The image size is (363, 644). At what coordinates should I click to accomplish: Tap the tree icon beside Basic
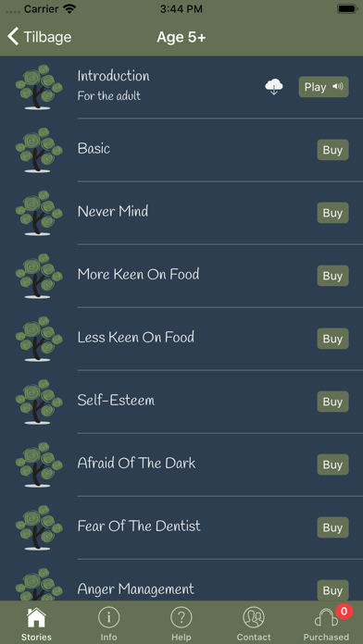[39, 150]
